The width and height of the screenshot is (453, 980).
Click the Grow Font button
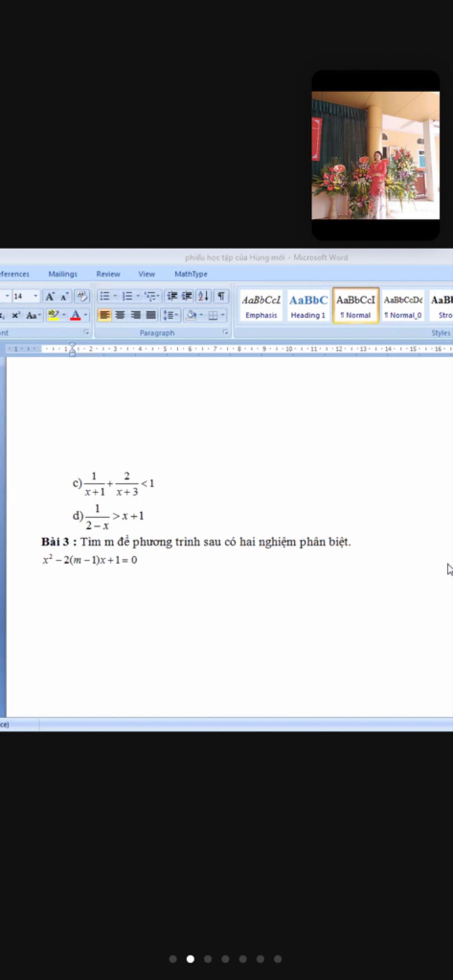tap(50, 296)
